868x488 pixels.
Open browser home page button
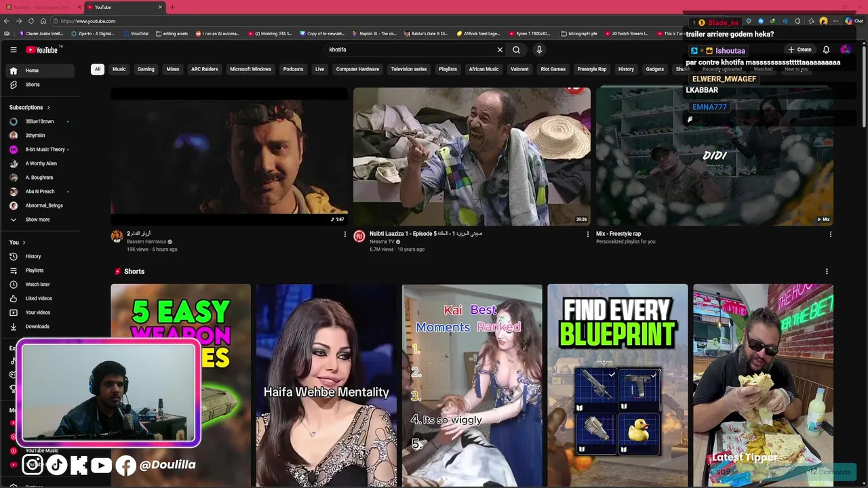tap(43, 21)
